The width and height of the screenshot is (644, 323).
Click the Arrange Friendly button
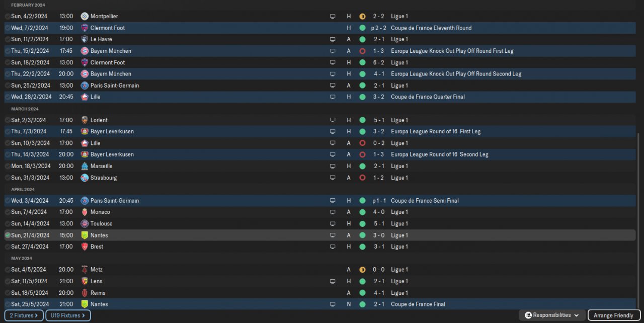pyautogui.click(x=613, y=315)
